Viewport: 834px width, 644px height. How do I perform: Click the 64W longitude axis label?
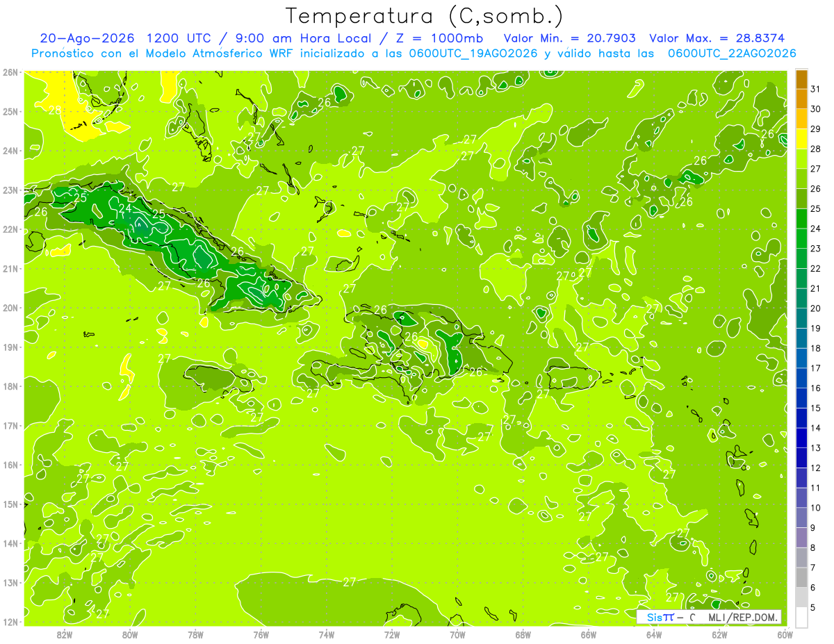(x=654, y=634)
